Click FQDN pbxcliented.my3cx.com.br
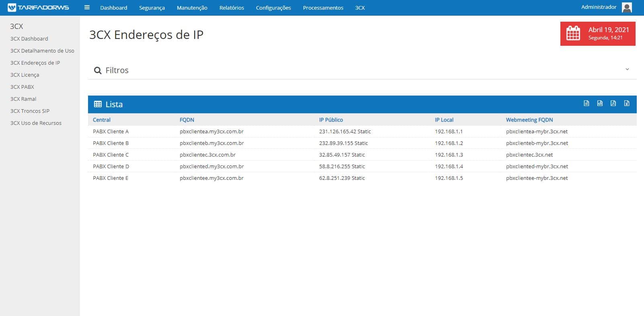644x316 pixels. pyautogui.click(x=212, y=166)
